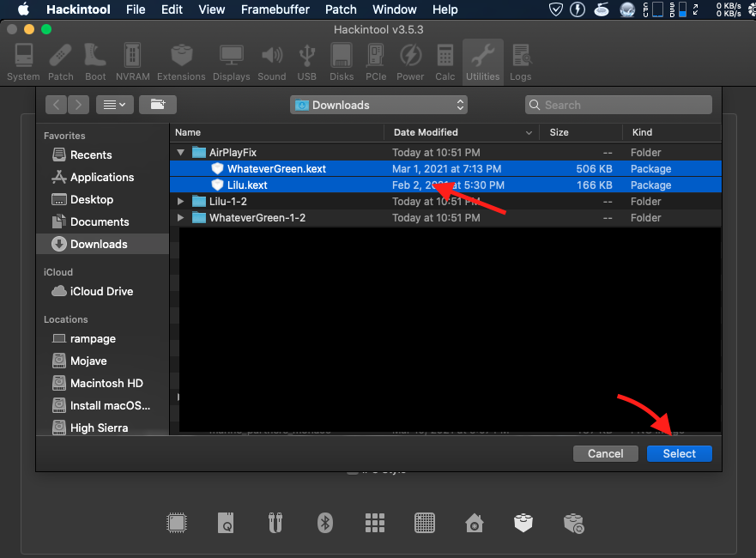Open the Utilities toolbar section

click(x=482, y=62)
